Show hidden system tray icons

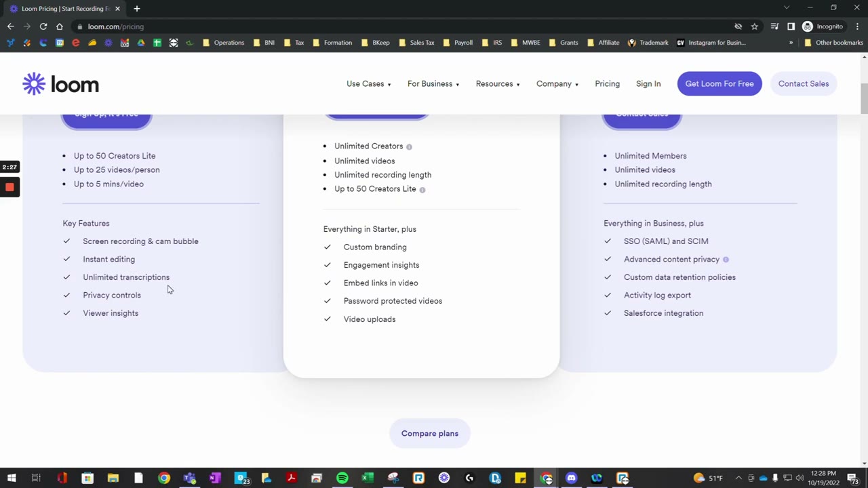tap(738, 479)
